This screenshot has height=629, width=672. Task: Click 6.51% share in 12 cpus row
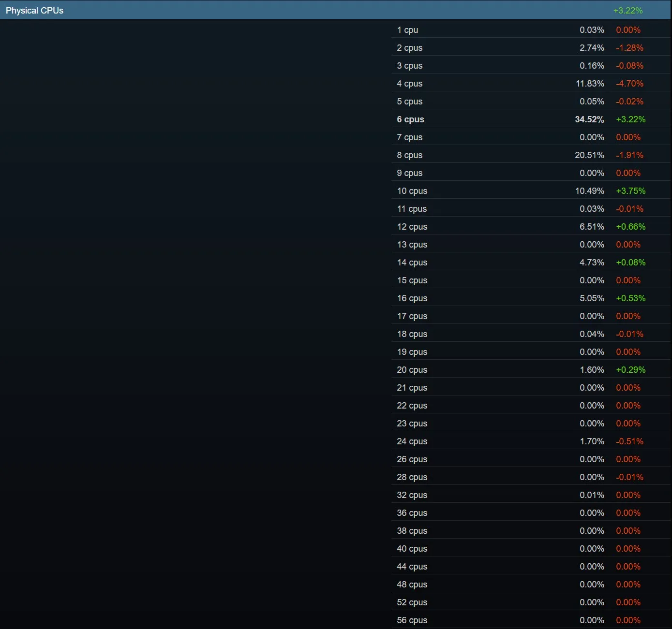pos(592,227)
